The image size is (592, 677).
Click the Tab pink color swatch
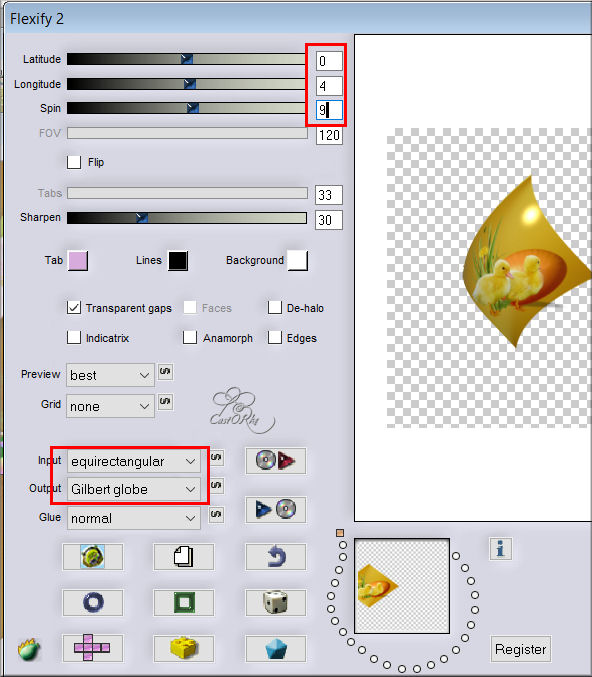pos(78,260)
